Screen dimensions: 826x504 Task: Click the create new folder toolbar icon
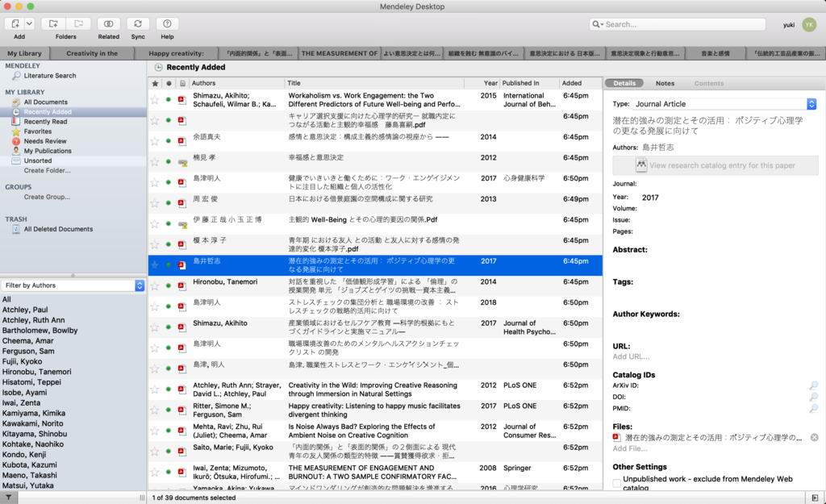[x=53, y=23]
